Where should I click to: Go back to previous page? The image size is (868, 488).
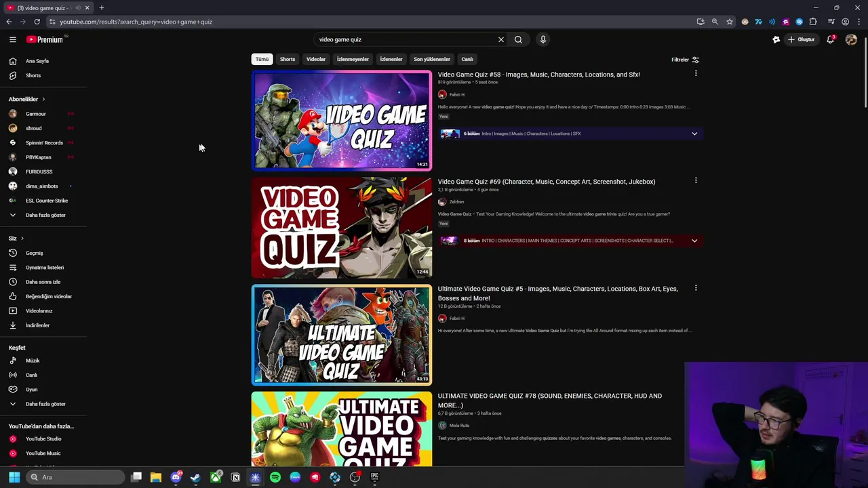9,22
